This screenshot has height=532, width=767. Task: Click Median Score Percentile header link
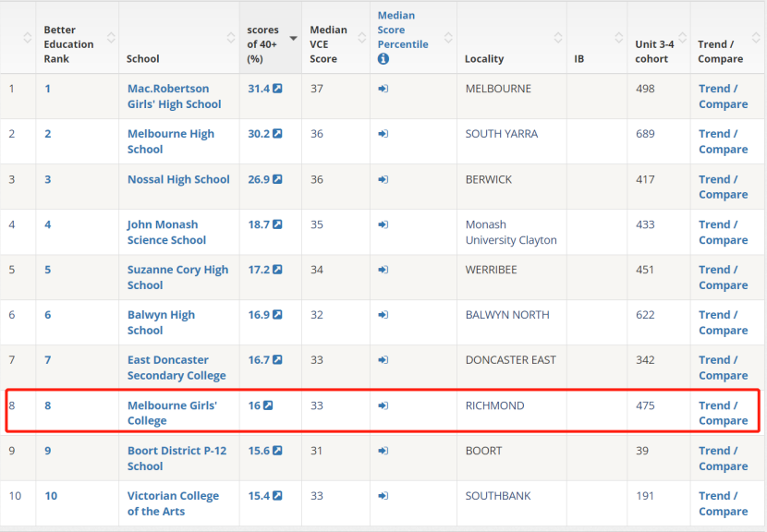pyautogui.click(x=403, y=30)
